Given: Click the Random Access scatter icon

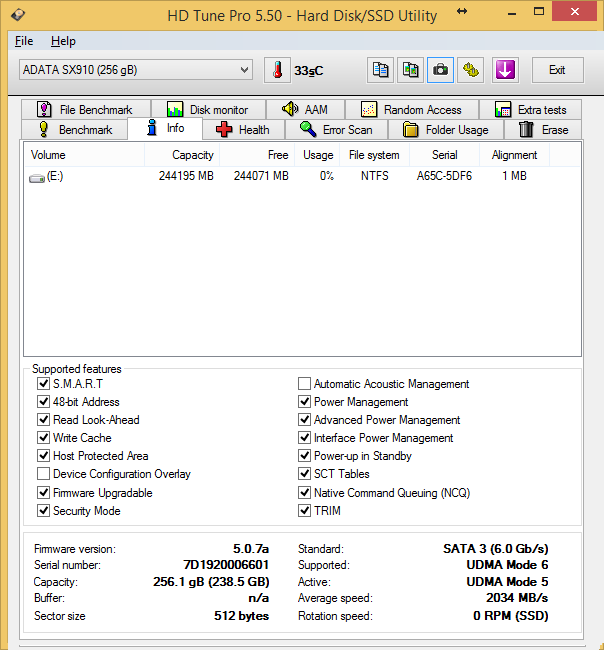Looking at the screenshot, I should (x=369, y=109).
